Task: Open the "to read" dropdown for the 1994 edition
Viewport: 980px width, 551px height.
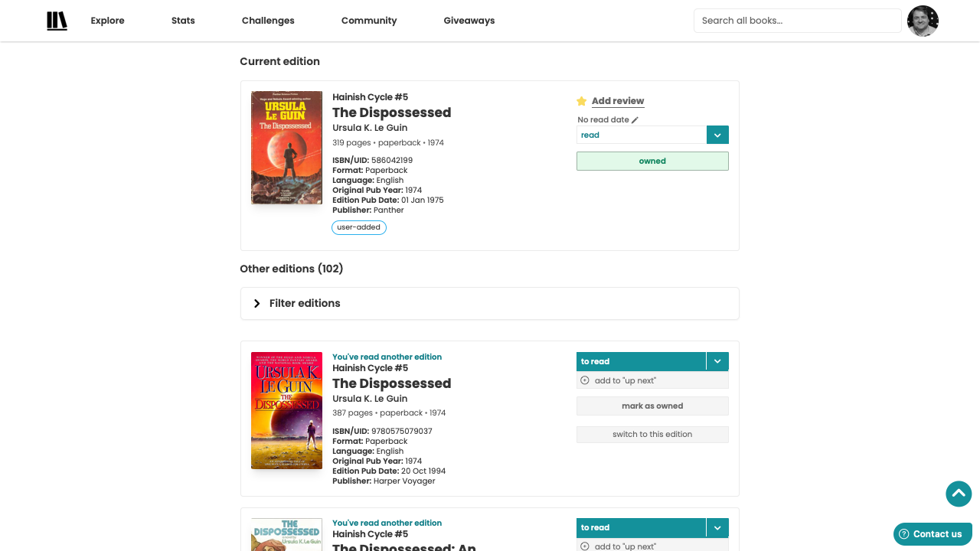Action: tap(717, 361)
